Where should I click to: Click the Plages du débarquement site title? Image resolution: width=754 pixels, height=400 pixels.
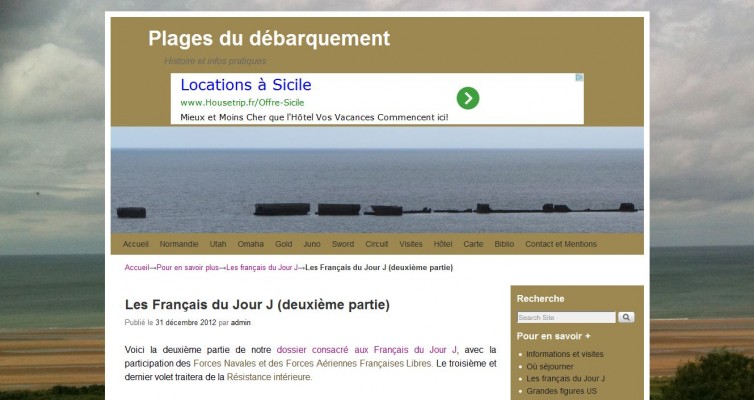[x=269, y=39]
